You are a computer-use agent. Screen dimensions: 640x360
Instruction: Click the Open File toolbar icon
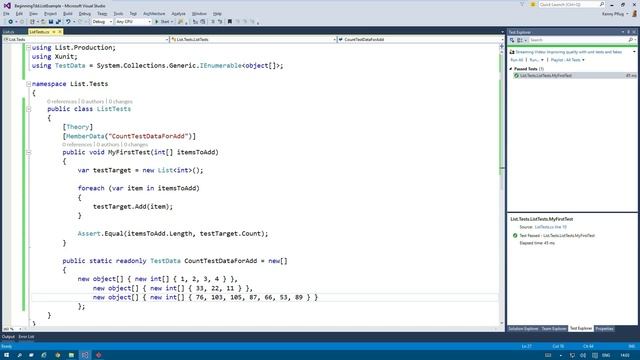click(43, 22)
